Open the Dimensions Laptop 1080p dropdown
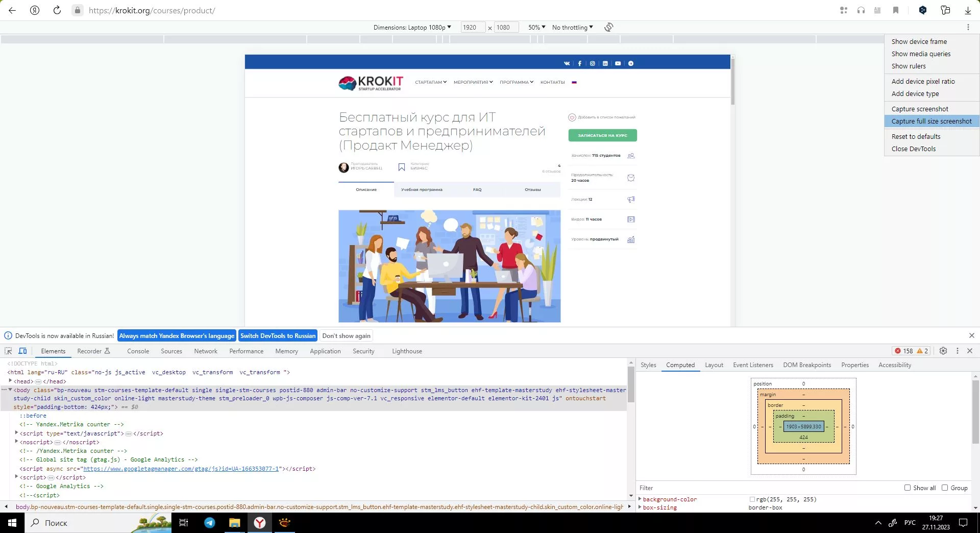This screenshot has width=980, height=533. tap(412, 27)
